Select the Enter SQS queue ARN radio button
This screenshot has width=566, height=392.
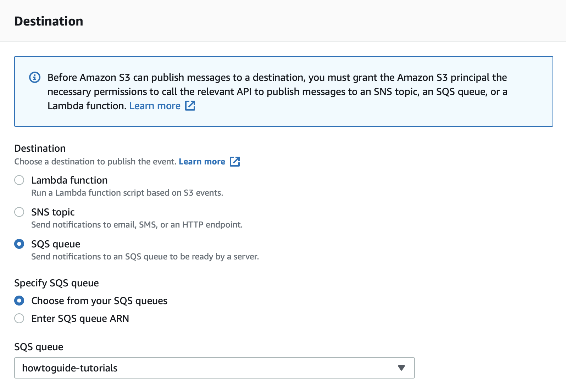tap(19, 318)
